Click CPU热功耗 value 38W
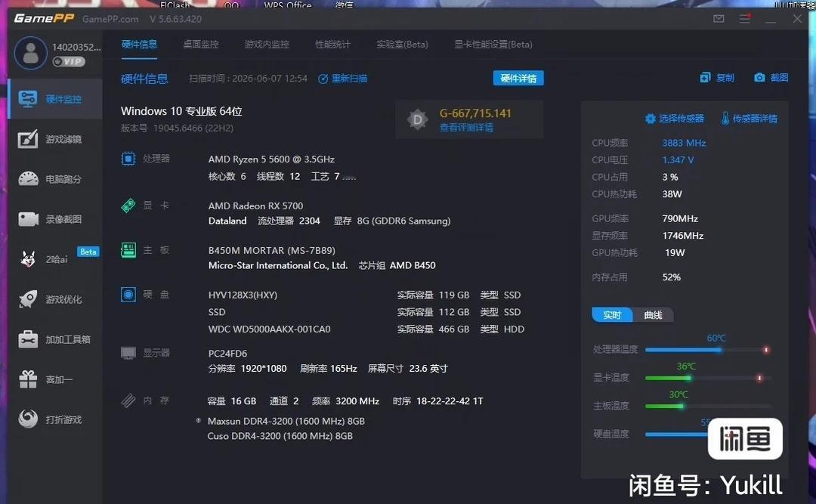816x504 pixels. (672, 194)
